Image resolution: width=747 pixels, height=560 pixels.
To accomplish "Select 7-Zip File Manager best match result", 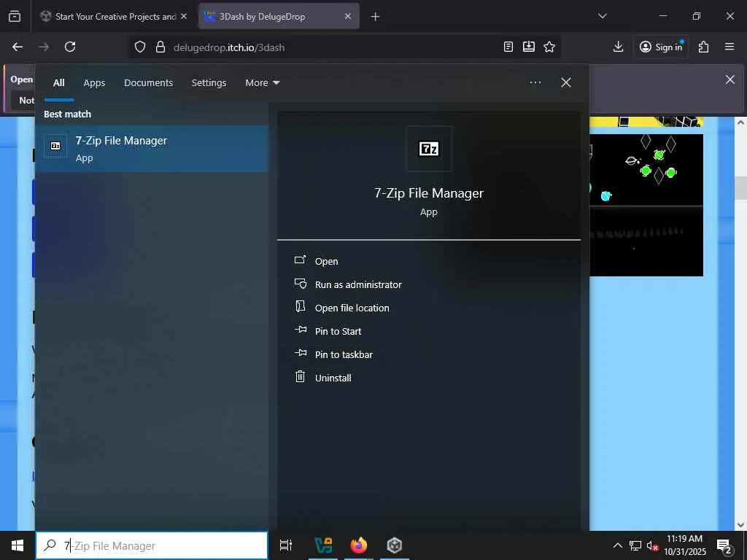I will coord(152,149).
